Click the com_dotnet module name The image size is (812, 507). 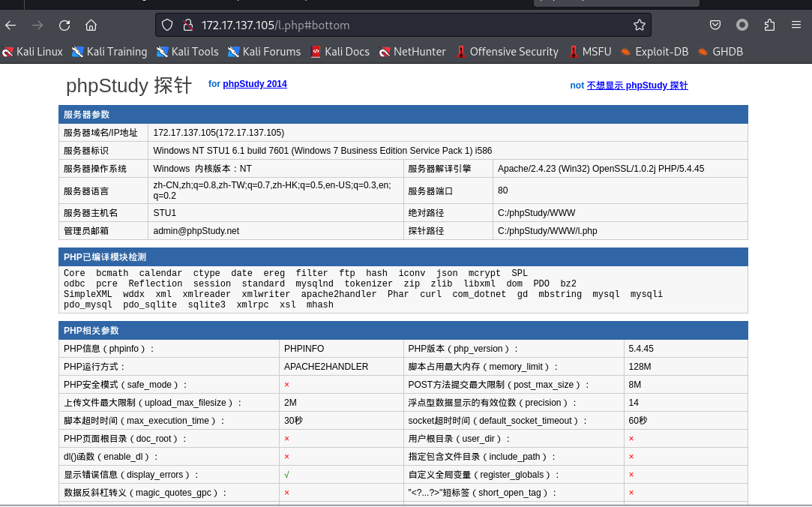[479, 294]
